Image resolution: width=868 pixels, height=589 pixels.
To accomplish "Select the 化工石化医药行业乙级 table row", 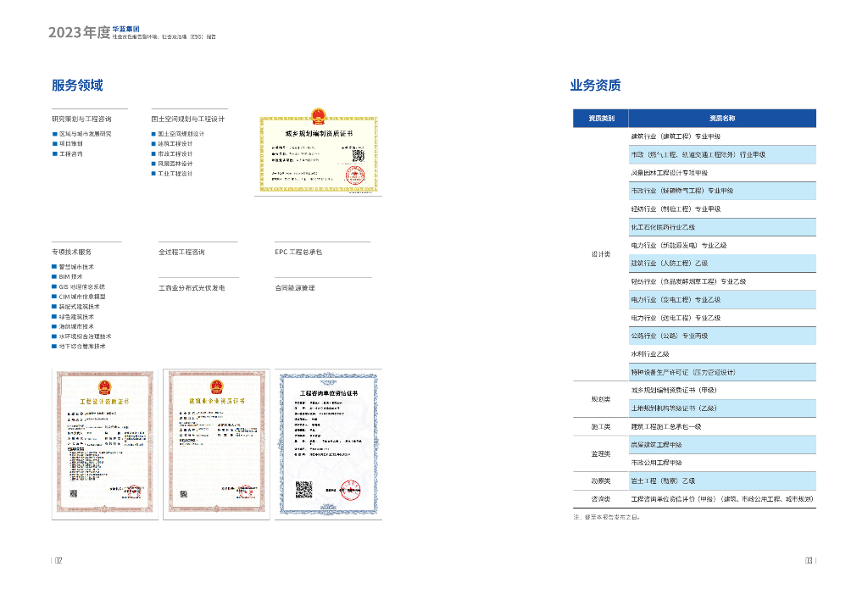I will point(663,227).
